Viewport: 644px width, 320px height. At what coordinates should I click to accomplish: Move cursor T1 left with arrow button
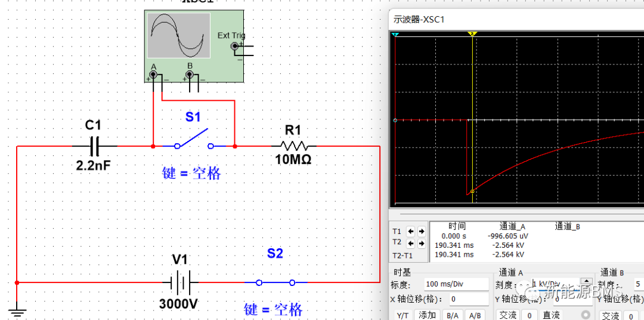pyautogui.click(x=410, y=232)
